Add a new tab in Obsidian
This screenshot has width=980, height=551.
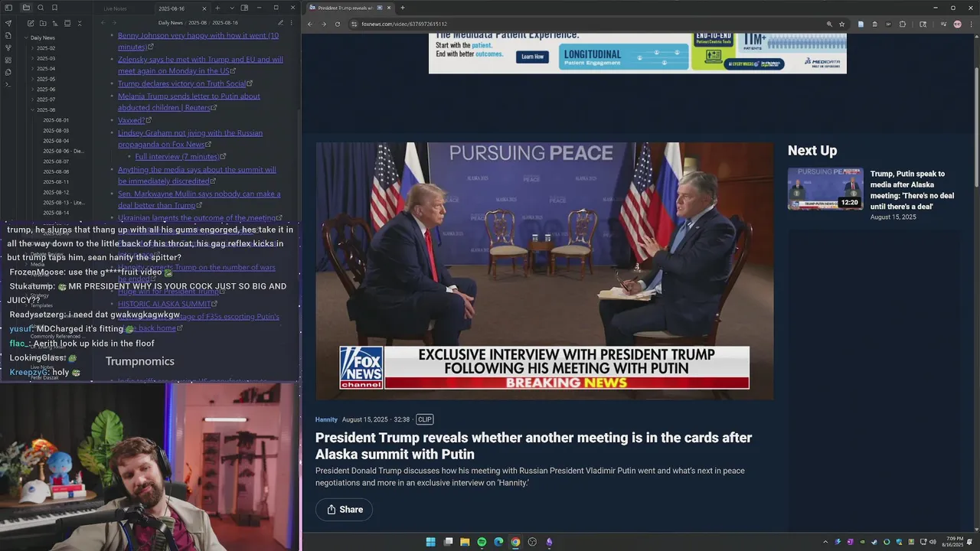[x=217, y=8]
